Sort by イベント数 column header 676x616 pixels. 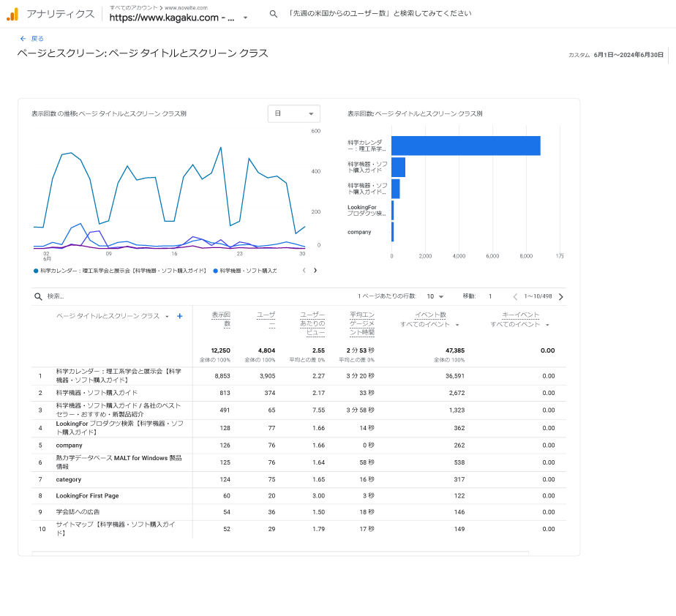point(431,315)
